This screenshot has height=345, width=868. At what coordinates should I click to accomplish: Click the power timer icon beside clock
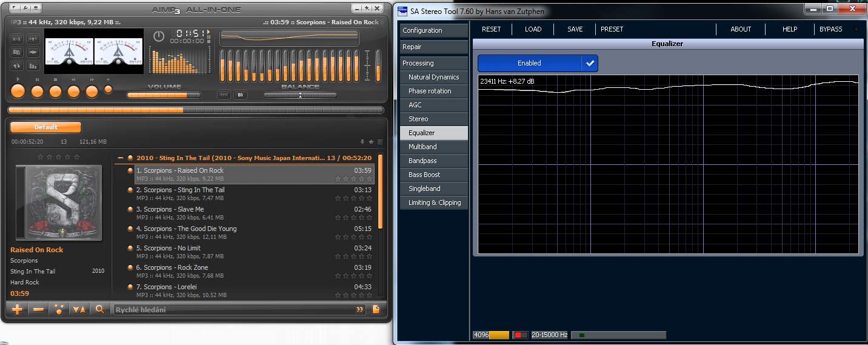[x=159, y=36]
